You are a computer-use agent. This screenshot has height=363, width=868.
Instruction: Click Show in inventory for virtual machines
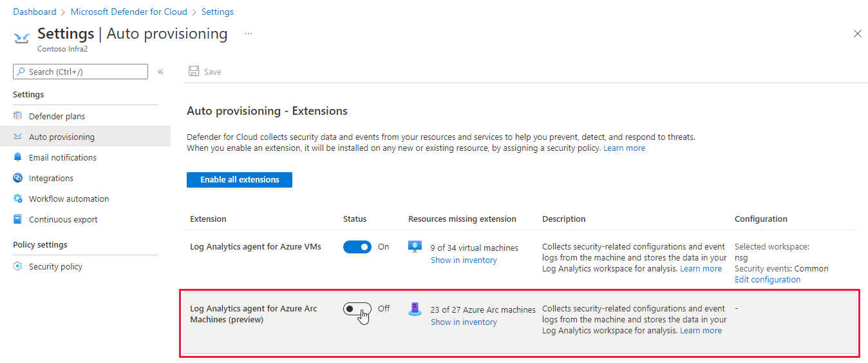pos(464,260)
